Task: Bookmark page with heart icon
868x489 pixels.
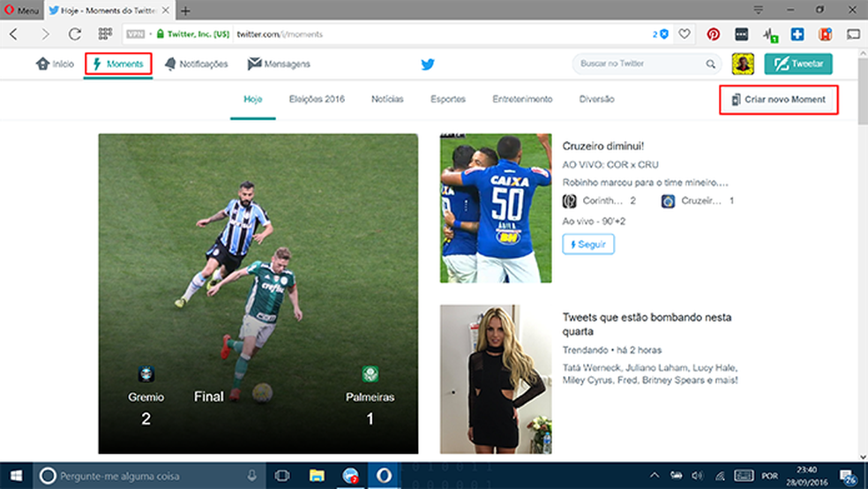Action: click(685, 34)
